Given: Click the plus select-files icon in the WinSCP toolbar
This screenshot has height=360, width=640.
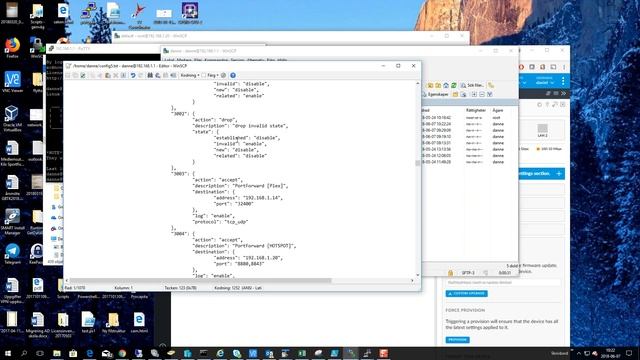Looking at the screenshot, I should [474, 94].
